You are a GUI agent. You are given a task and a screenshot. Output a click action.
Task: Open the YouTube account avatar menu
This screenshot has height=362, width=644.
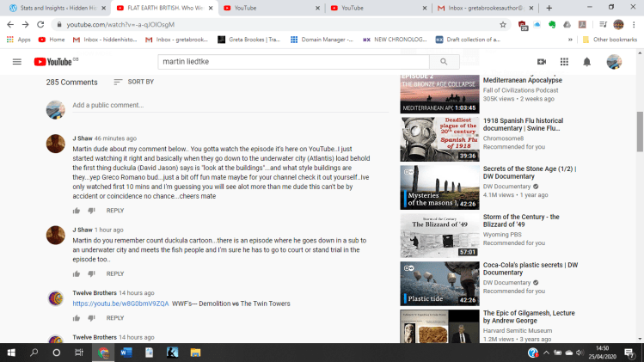tap(614, 62)
